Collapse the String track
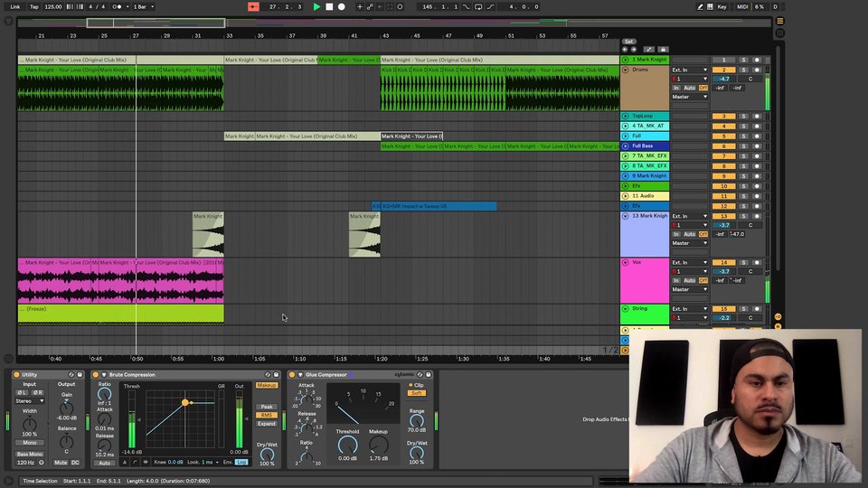868x488 pixels. (x=625, y=309)
